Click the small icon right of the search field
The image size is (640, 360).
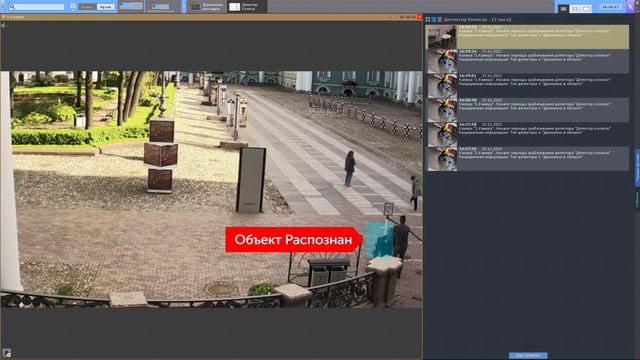(x=73, y=7)
